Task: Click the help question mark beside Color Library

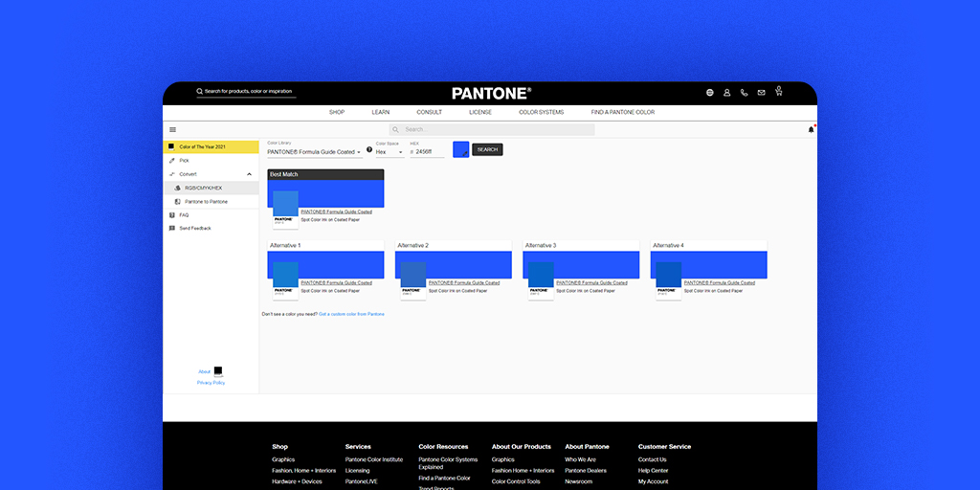Action: [369, 149]
